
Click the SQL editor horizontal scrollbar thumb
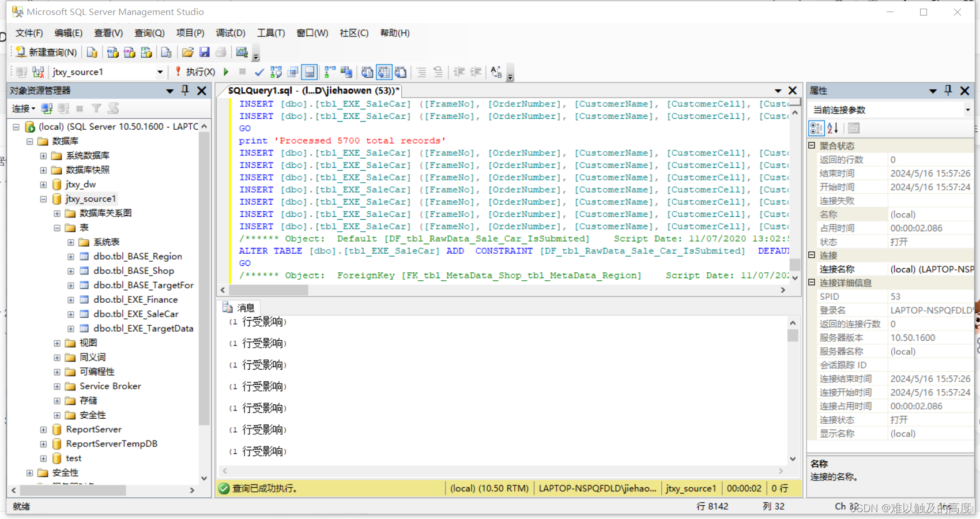(x=268, y=290)
